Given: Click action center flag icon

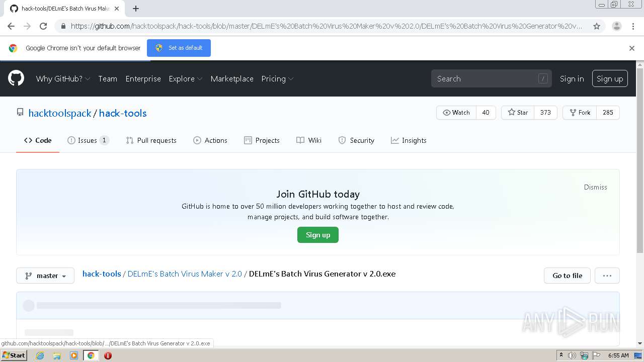Looking at the screenshot, I should [597, 355].
